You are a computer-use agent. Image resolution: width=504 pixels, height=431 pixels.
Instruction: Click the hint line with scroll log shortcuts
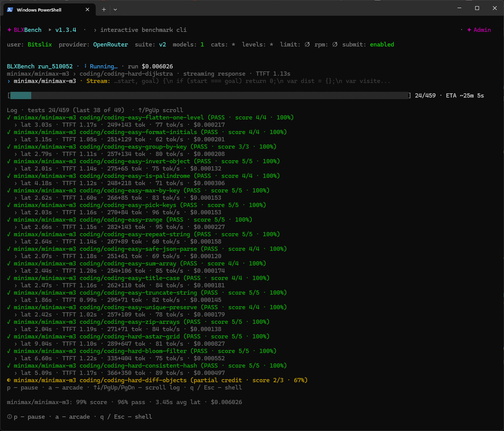[x=125, y=387]
